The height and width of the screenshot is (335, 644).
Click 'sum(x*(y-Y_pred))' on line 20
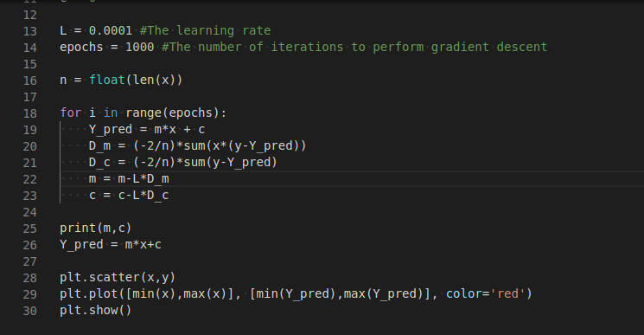click(x=245, y=145)
